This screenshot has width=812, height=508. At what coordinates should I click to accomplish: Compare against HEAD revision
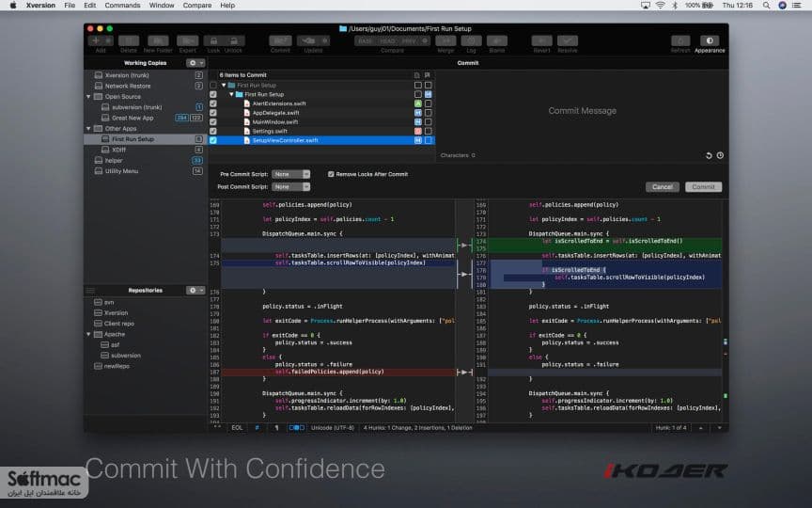387,41
